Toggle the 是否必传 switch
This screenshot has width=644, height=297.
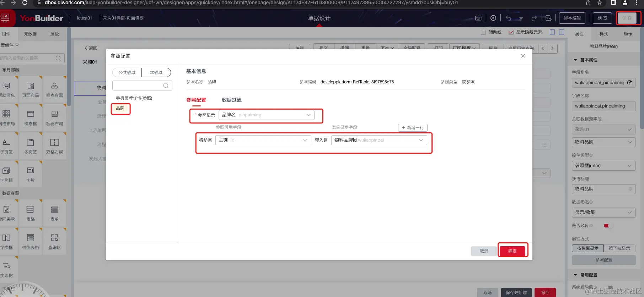coord(608,226)
